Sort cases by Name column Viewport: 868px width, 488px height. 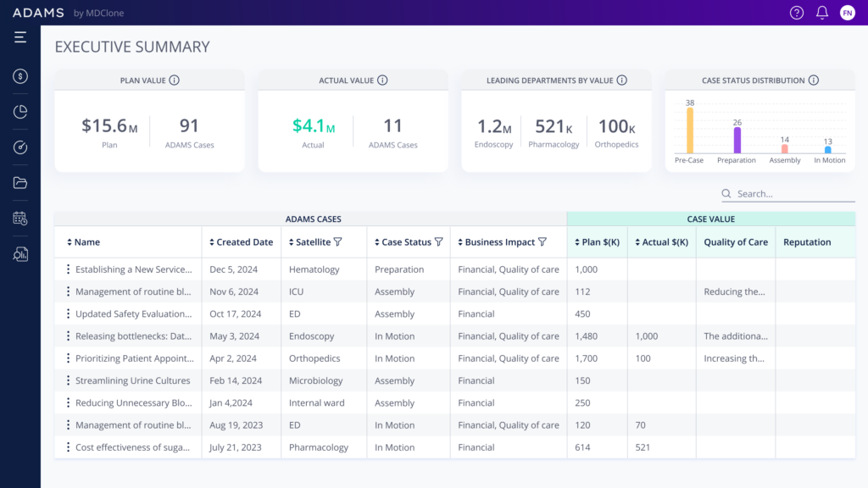pos(70,242)
